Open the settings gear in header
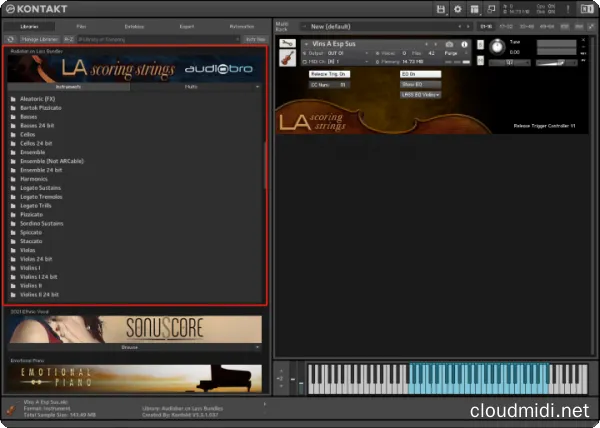The width and height of the screenshot is (600, 428). [458, 9]
